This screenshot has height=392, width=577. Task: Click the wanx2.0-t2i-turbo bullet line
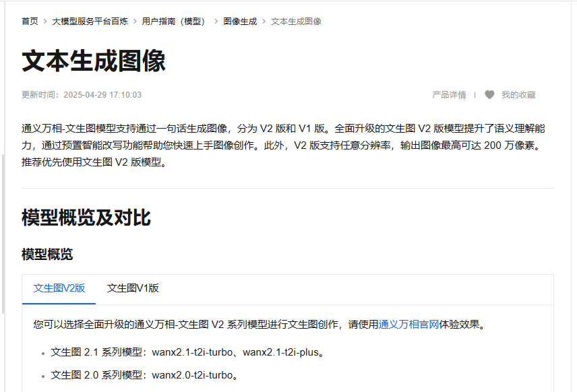click(x=145, y=375)
